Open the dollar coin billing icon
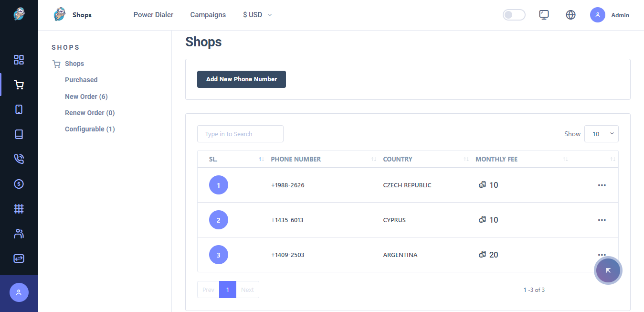 click(19, 183)
